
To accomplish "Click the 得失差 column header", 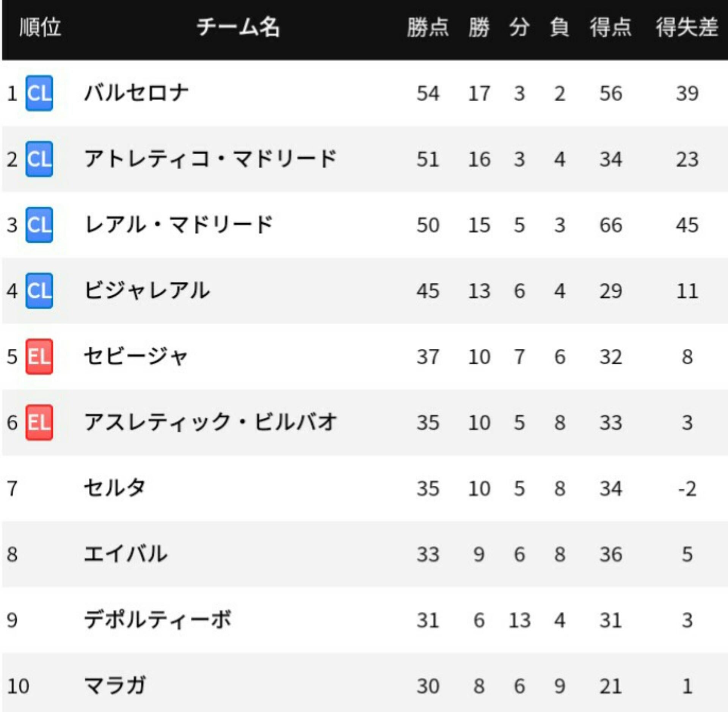I will coord(687,27).
